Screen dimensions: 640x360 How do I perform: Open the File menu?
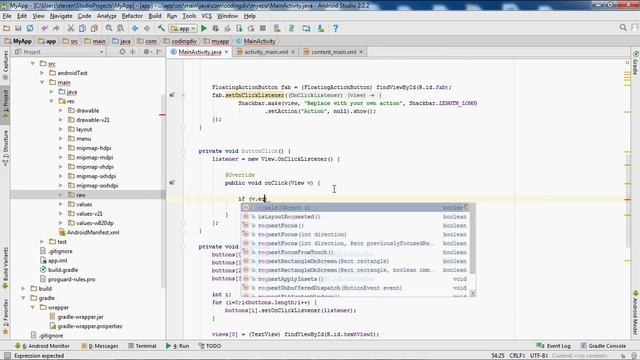tap(7, 16)
